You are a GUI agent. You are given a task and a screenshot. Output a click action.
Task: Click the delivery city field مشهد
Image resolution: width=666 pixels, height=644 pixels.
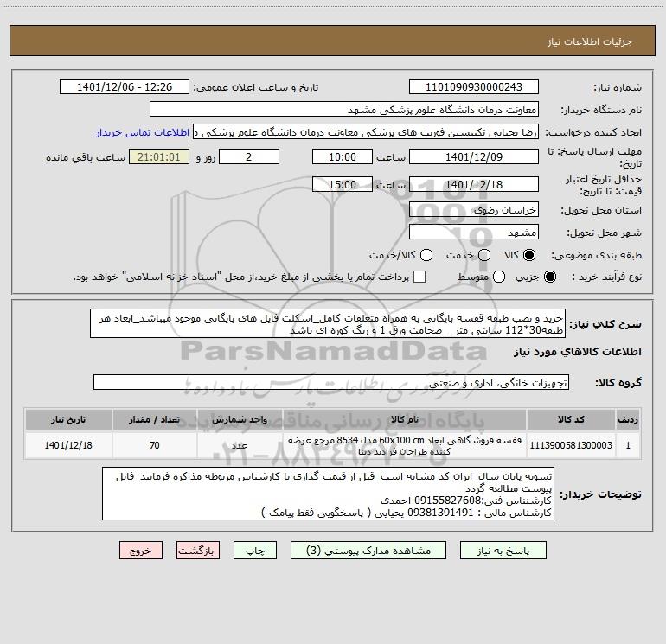coord(474,232)
